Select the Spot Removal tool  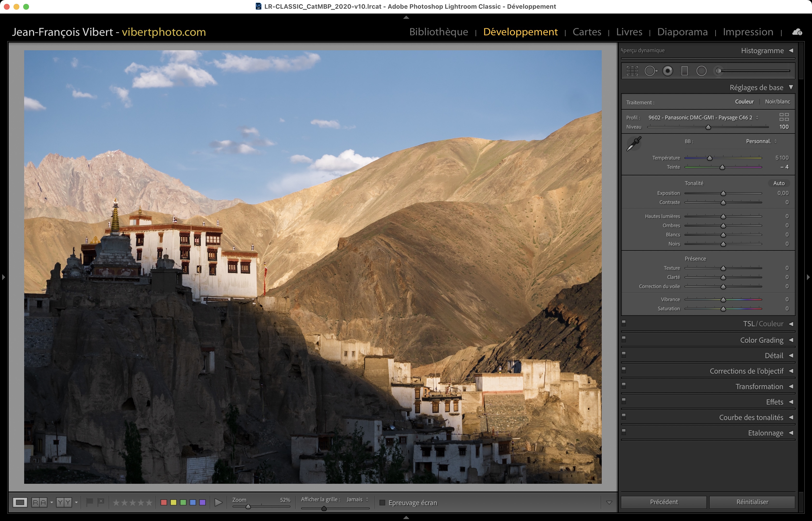[650, 71]
